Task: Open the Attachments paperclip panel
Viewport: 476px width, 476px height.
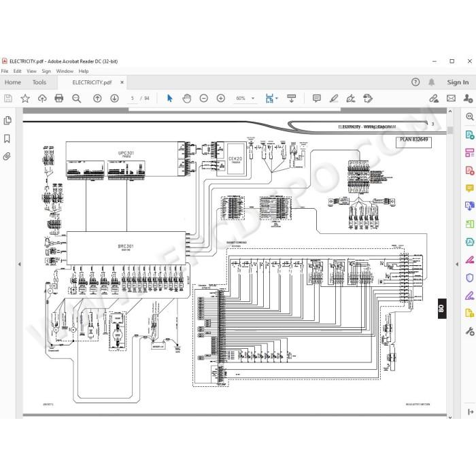Action: [7, 156]
